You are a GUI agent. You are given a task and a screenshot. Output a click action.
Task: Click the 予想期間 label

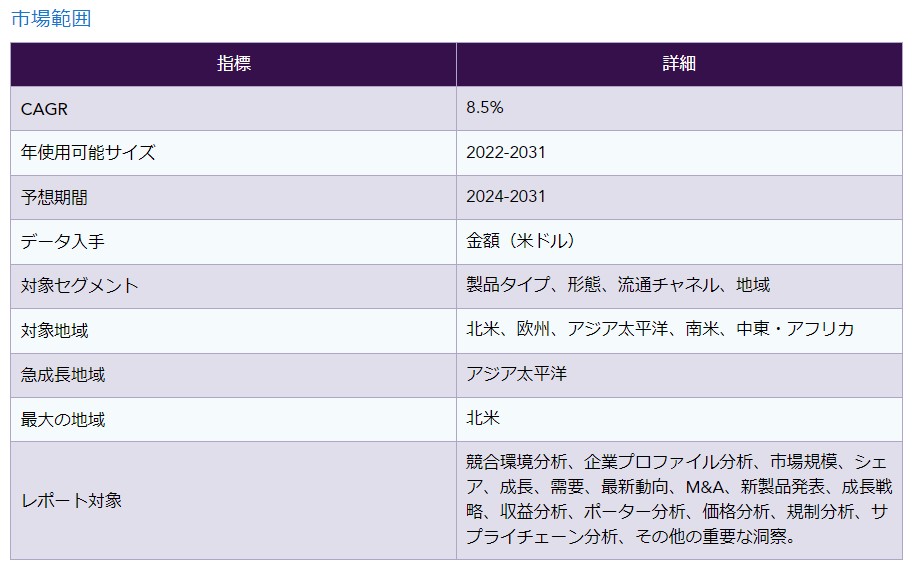pyautogui.click(x=54, y=197)
